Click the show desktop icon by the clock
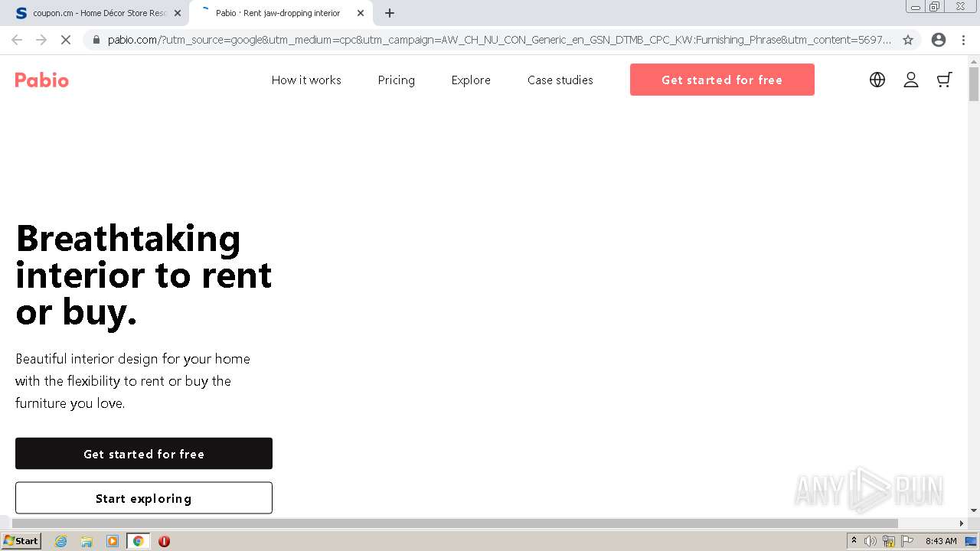Screen dimensions: 980x551 point(971,541)
